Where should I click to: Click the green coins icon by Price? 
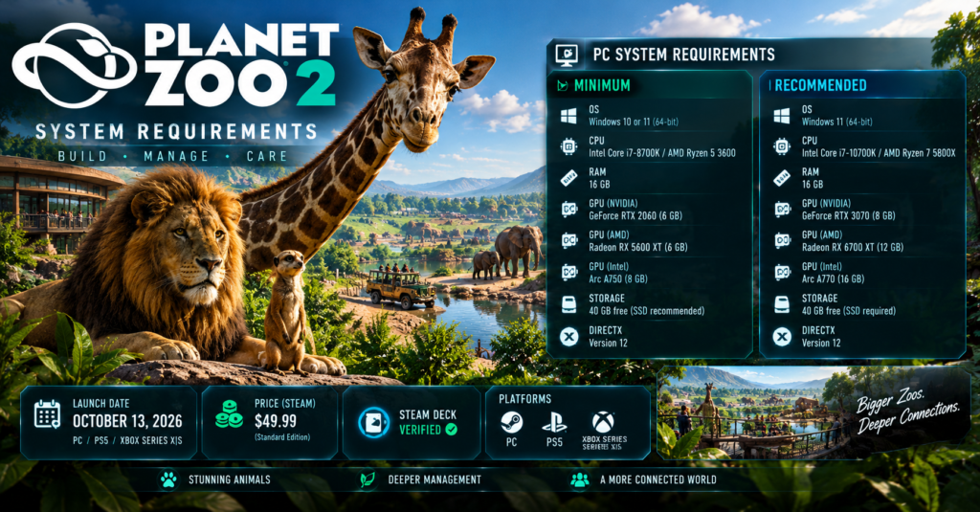tap(229, 413)
